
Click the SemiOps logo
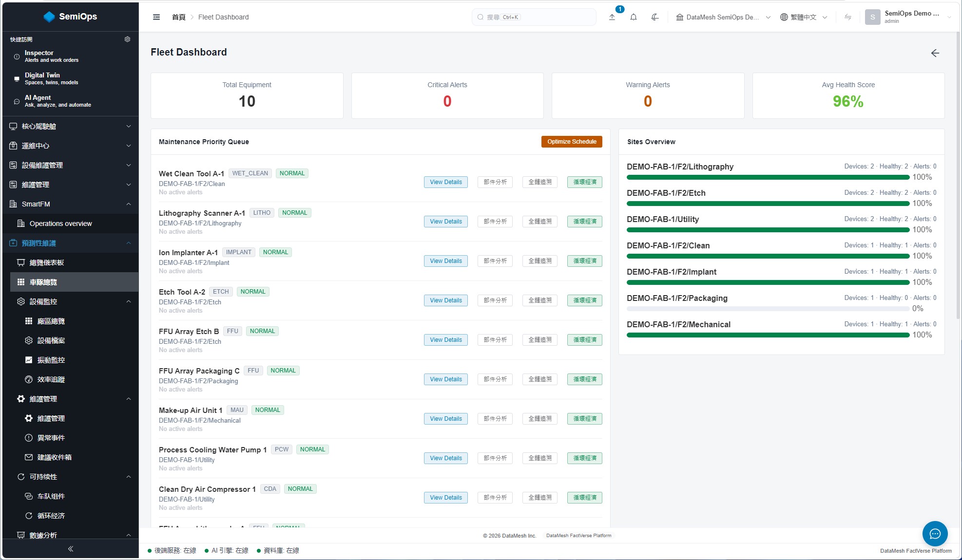(x=70, y=17)
